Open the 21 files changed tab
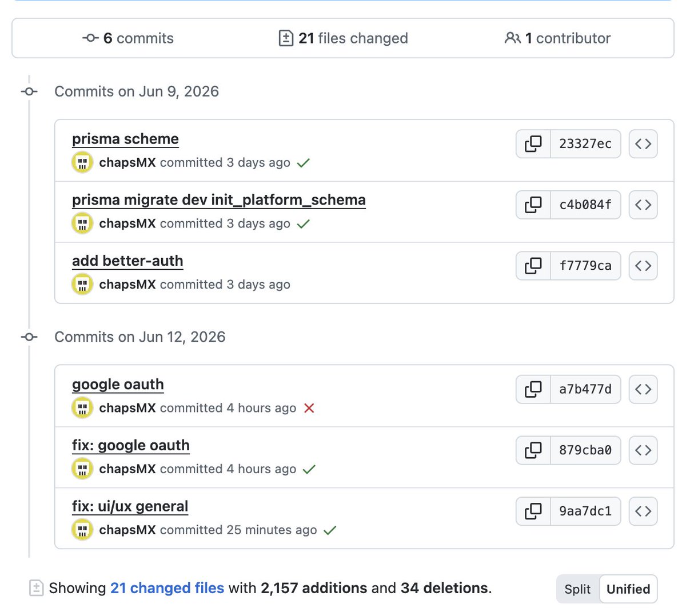The width and height of the screenshot is (686, 616). click(x=343, y=38)
